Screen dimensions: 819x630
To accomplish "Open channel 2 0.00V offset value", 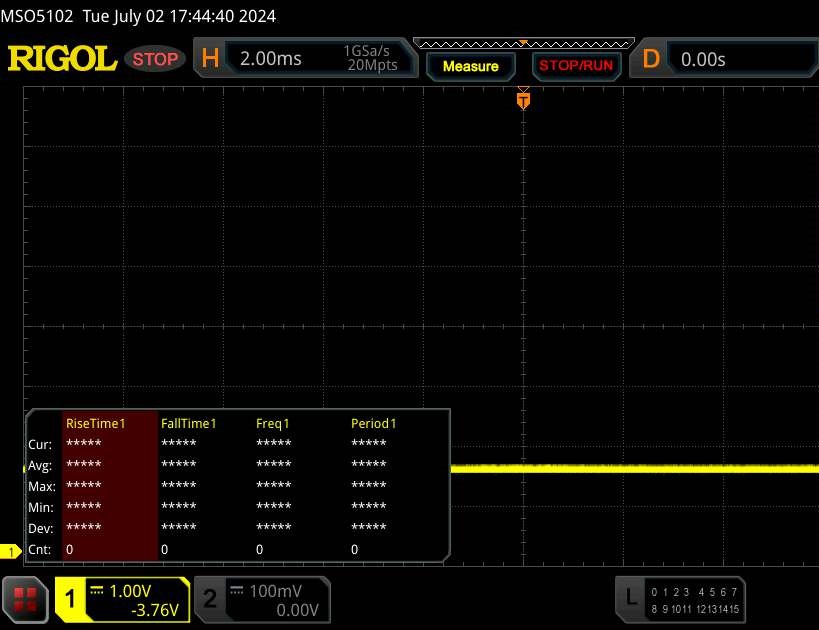I will click(x=297, y=610).
